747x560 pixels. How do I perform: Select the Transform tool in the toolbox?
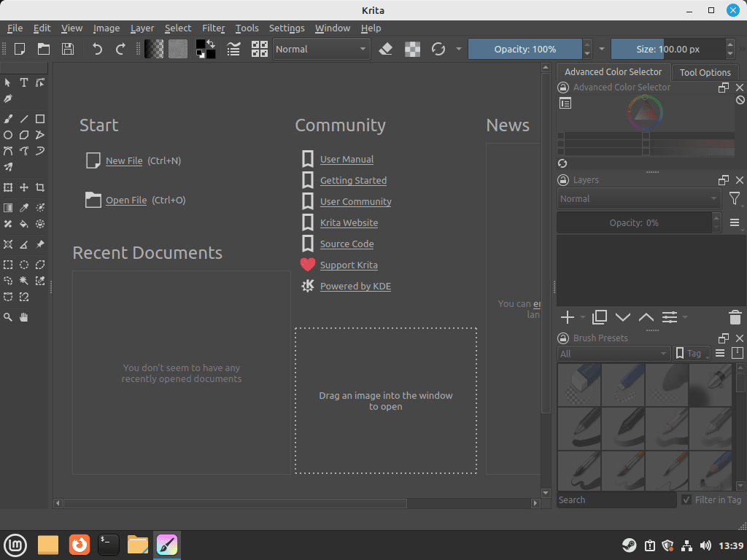(x=8, y=187)
